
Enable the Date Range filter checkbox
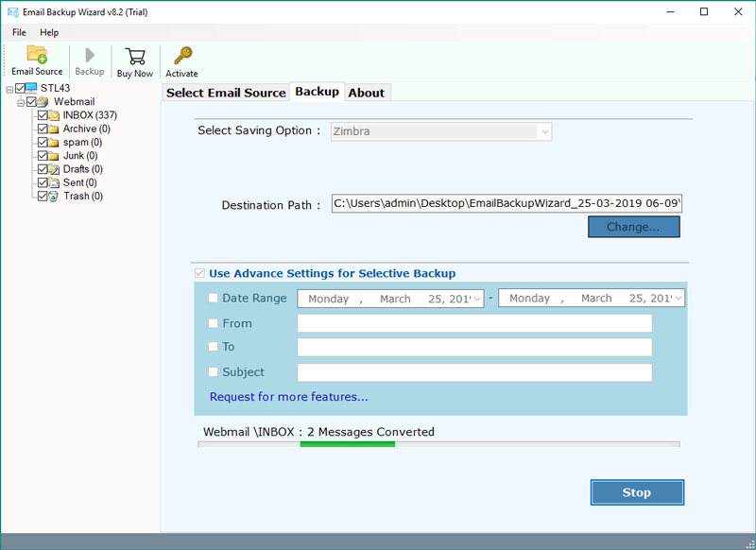pos(213,298)
